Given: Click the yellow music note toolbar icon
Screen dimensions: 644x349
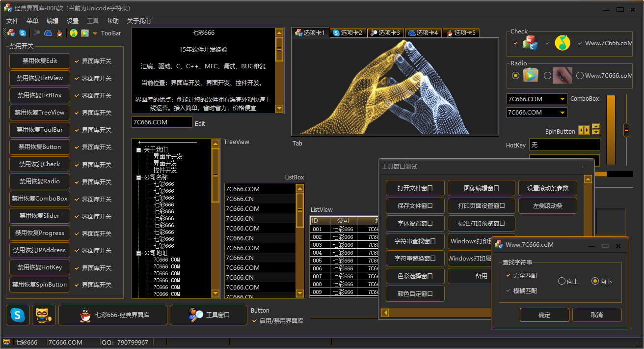Looking at the screenshot, I should pyautogui.click(x=74, y=33).
